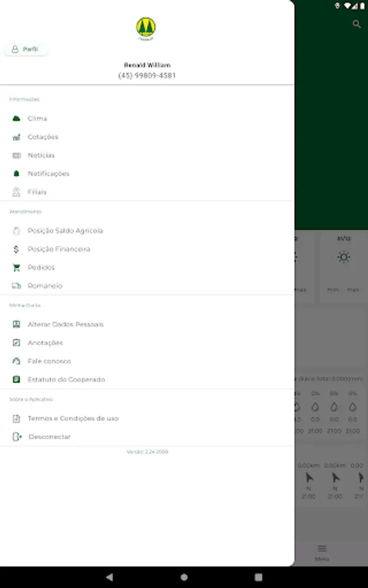Tap the Fale conosco headset icon
Screen dimensions: 368x588
click(16, 361)
